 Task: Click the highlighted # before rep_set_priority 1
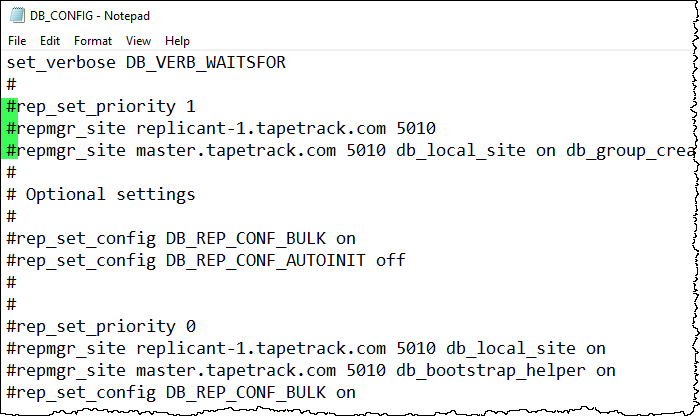(12, 106)
